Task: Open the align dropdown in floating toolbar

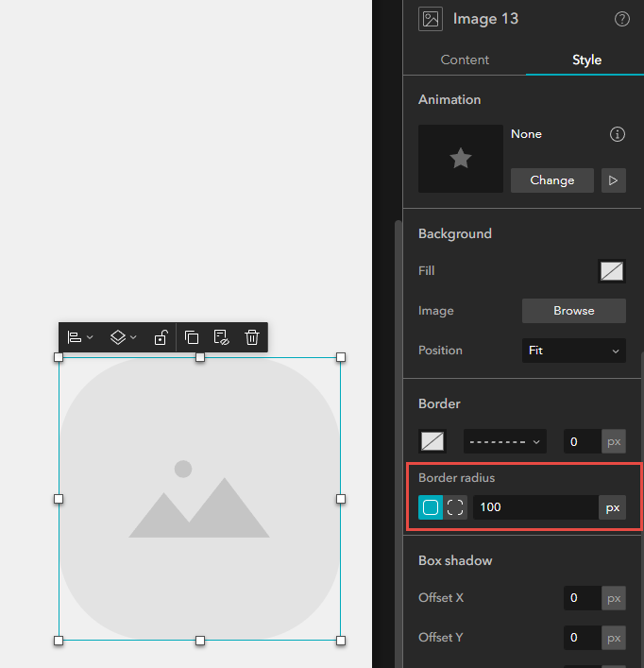Action: point(80,337)
